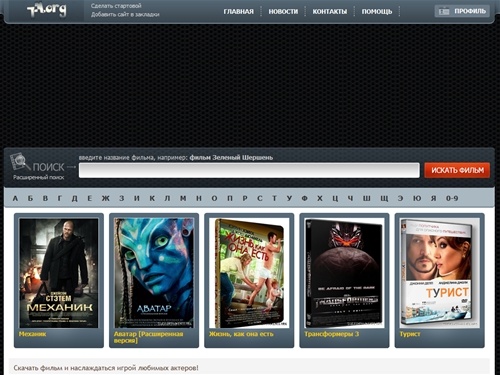Filter movies by letter Ю
The image size is (500, 375).
click(x=417, y=198)
